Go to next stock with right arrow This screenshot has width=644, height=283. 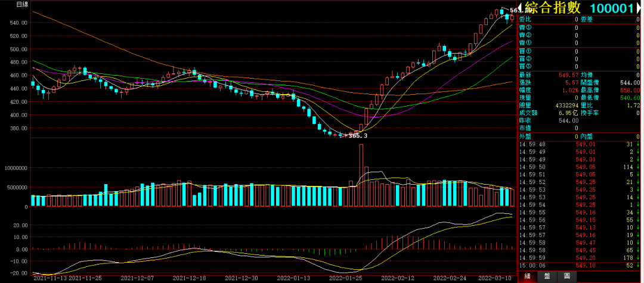coord(639,8)
